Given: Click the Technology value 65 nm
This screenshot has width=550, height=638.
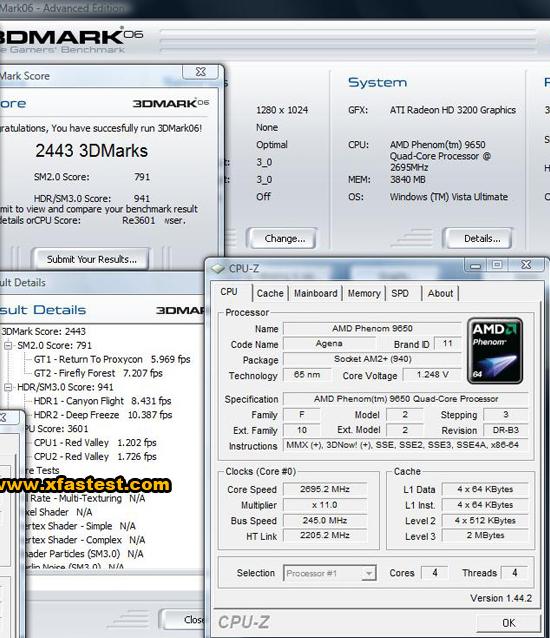Looking at the screenshot, I should pyautogui.click(x=307, y=375).
